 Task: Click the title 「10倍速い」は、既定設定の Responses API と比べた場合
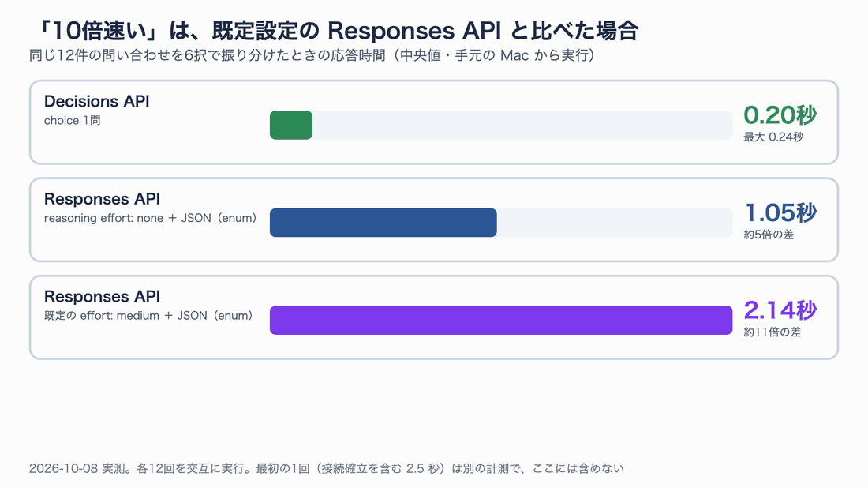[337, 31]
